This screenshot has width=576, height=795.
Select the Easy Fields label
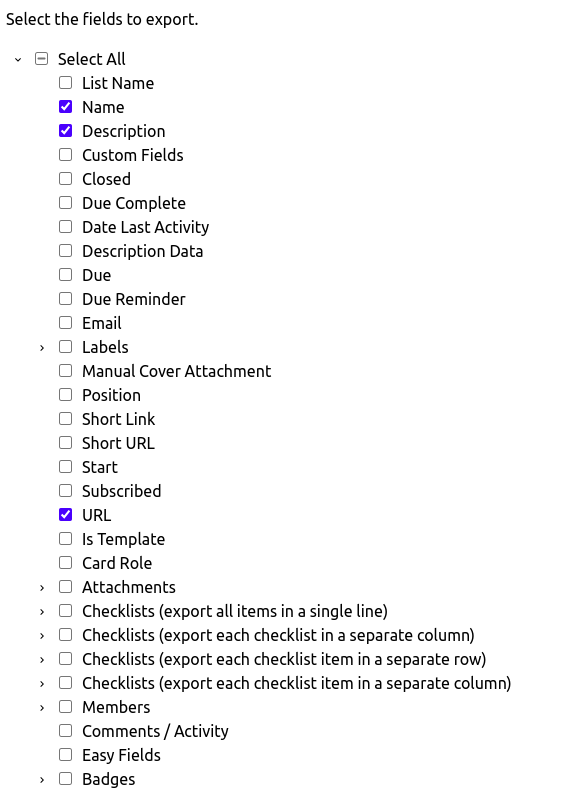121,755
